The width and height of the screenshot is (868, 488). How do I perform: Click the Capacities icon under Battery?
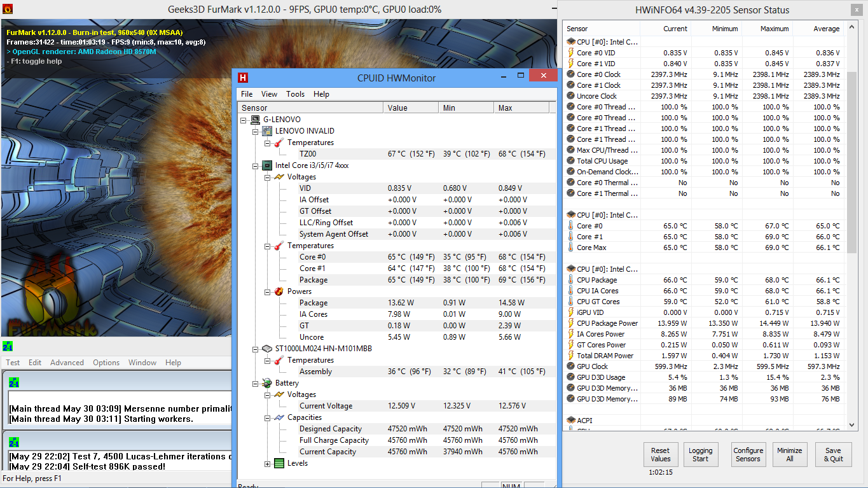tap(279, 417)
